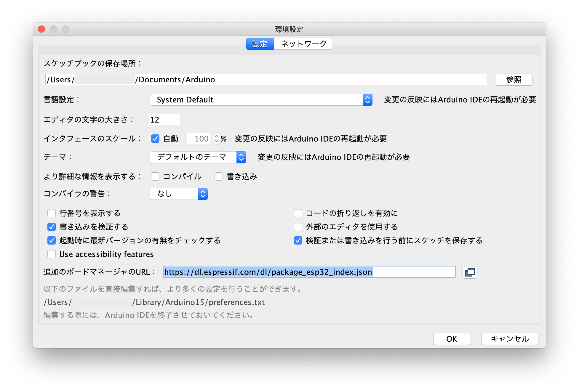Uncheck 起動時に最新バージョンの有無をチェックする checkbox
The image size is (579, 392).
click(52, 240)
